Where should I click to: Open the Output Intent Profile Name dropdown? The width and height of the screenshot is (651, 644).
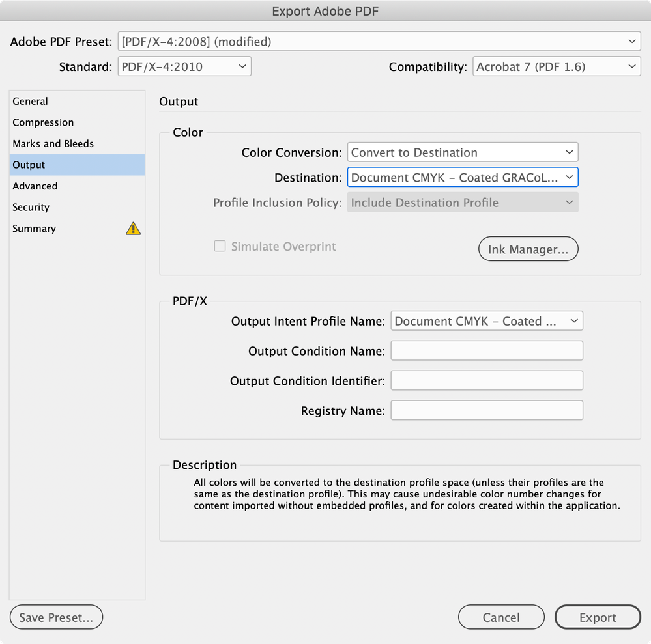(487, 321)
